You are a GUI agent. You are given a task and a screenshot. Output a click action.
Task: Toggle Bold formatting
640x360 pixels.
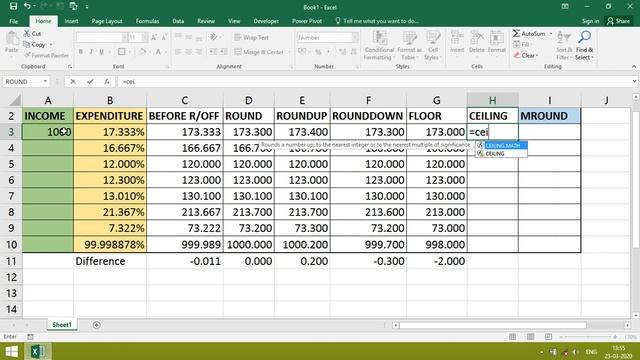80,52
